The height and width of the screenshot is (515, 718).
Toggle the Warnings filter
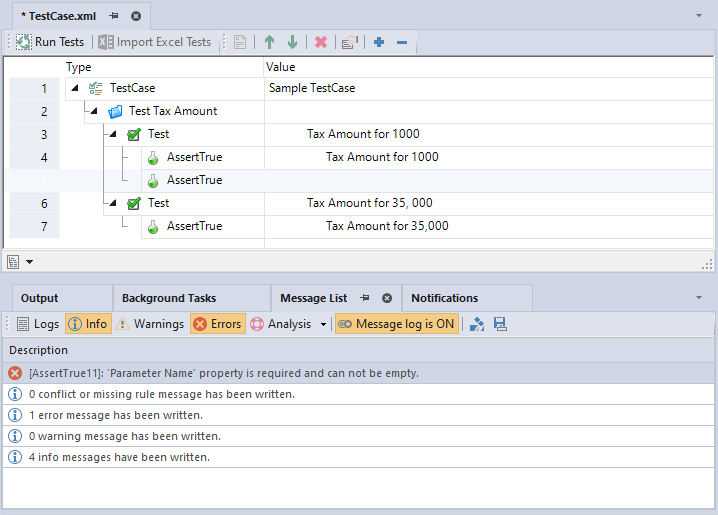pyautogui.click(x=150, y=324)
